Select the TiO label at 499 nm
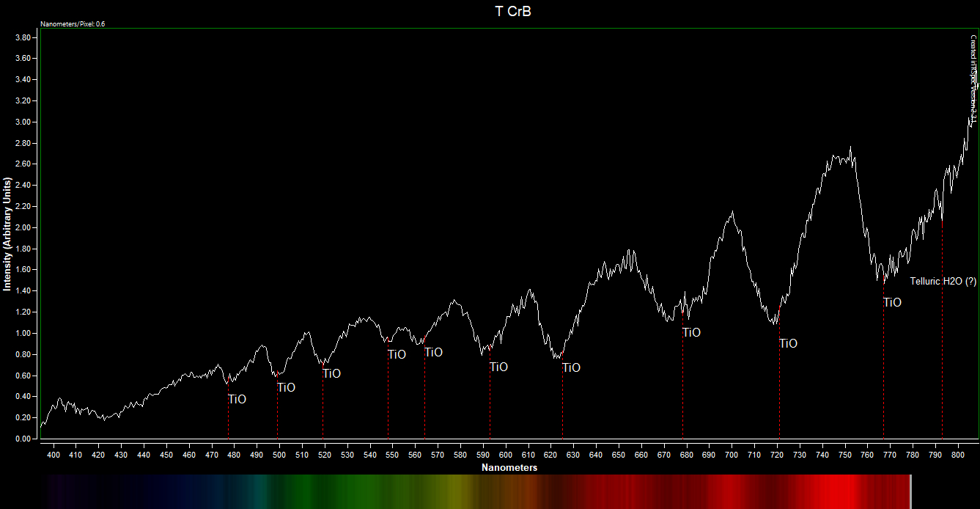The width and height of the screenshot is (980, 509). (x=286, y=387)
